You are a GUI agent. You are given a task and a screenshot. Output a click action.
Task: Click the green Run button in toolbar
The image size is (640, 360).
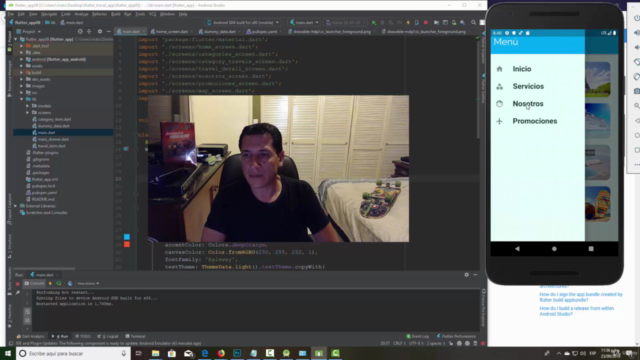(374, 23)
